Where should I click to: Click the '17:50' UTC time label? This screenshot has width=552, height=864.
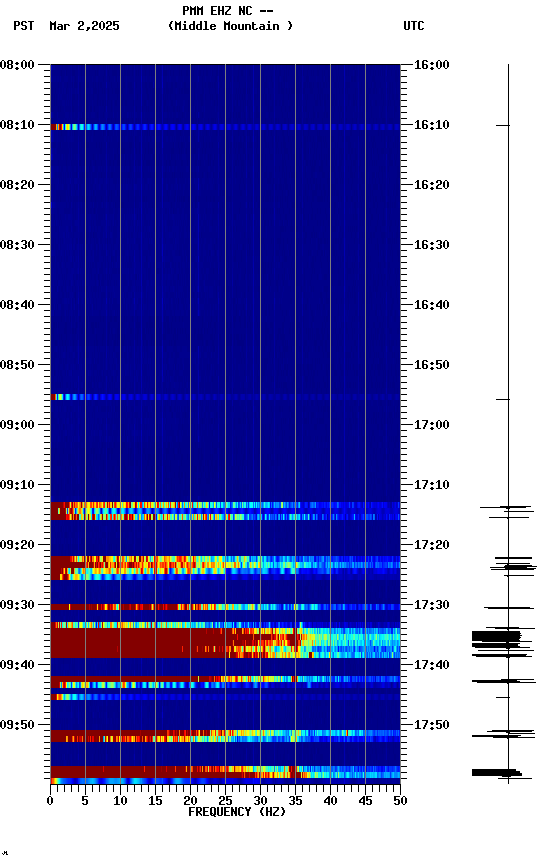(x=432, y=725)
